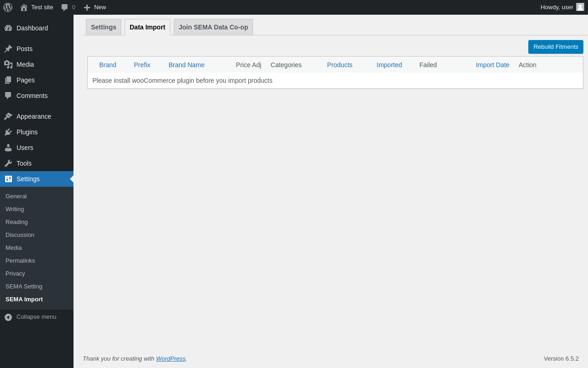Open the Join SEMA Data Co-op tab
This screenshot has height=368, width=588.
[213, 27]
